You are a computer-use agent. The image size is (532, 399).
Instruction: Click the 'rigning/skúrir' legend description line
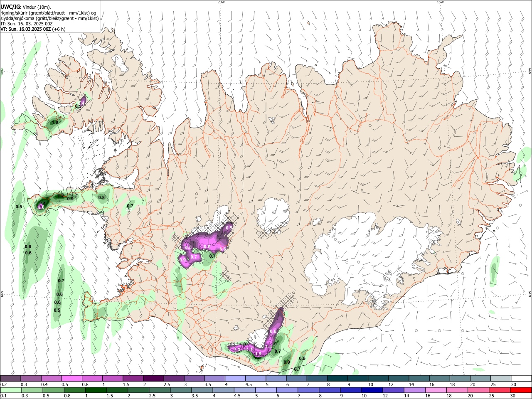coord(48,13)
